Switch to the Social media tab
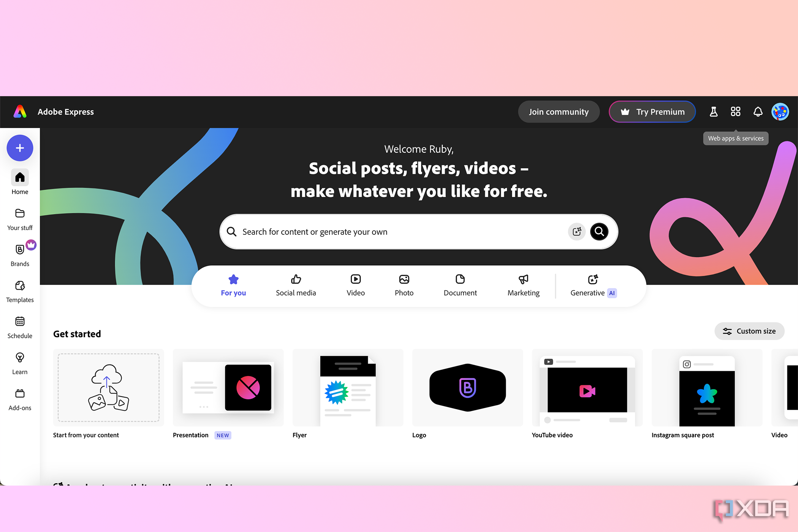The image size is (798, 532). click(x=295, y=284)
